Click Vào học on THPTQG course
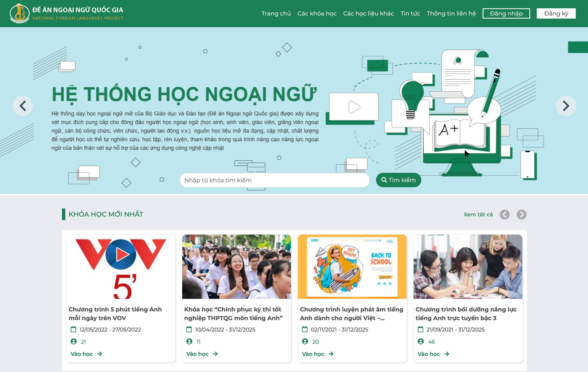The width and height of the screenshot is (588, 372). tap(202, 354)
